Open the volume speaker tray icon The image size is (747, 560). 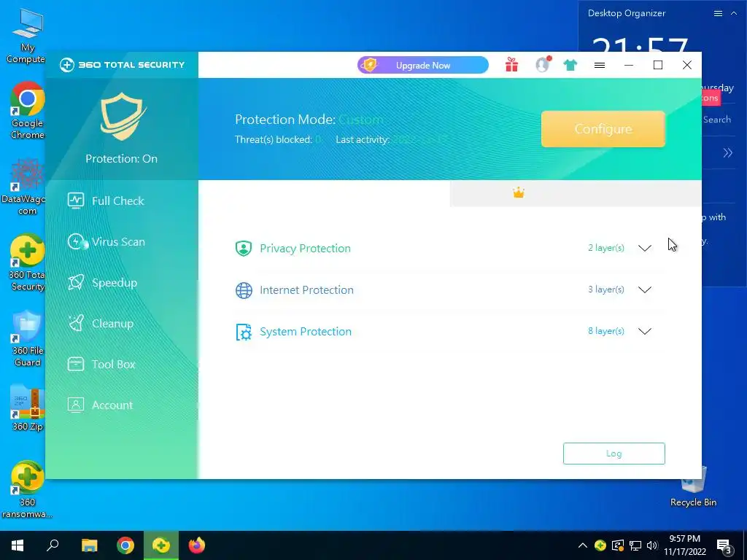[x=652, y=545]
